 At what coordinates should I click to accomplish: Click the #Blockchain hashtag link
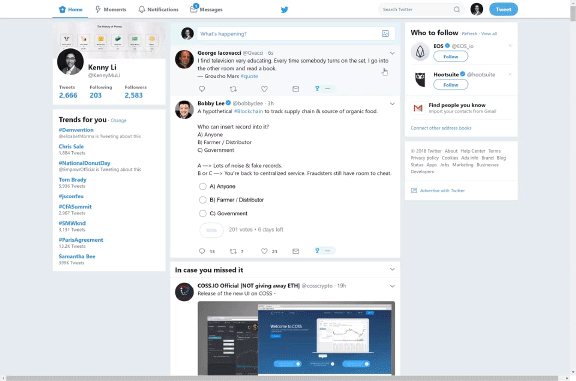[248, 111]
